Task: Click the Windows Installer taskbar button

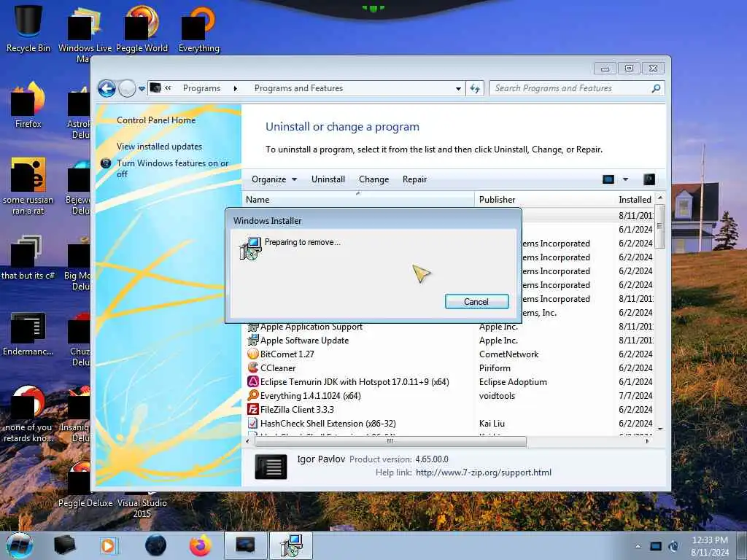Action: pos(291,545)
